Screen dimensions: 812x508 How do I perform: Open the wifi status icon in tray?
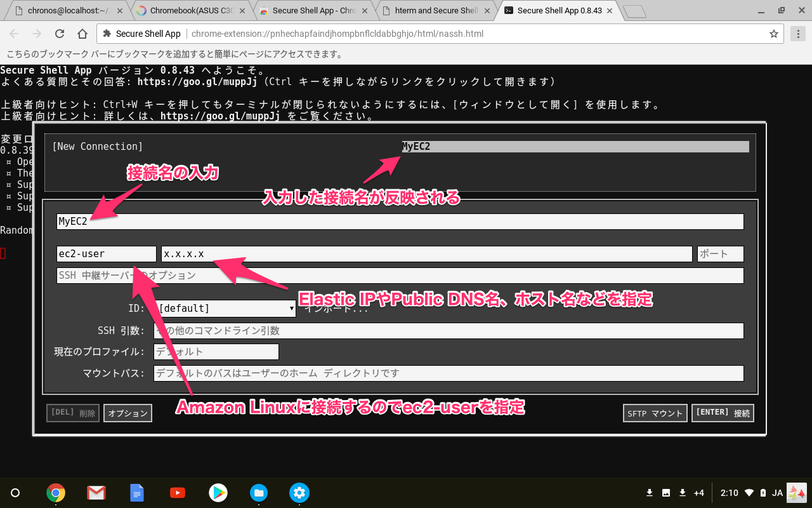coord(749,493)
